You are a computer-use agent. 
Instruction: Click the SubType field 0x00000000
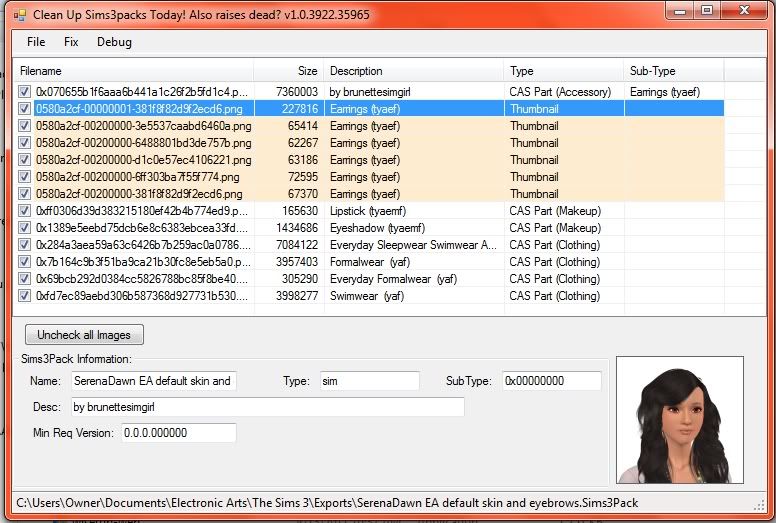click(x=552, y=381)
